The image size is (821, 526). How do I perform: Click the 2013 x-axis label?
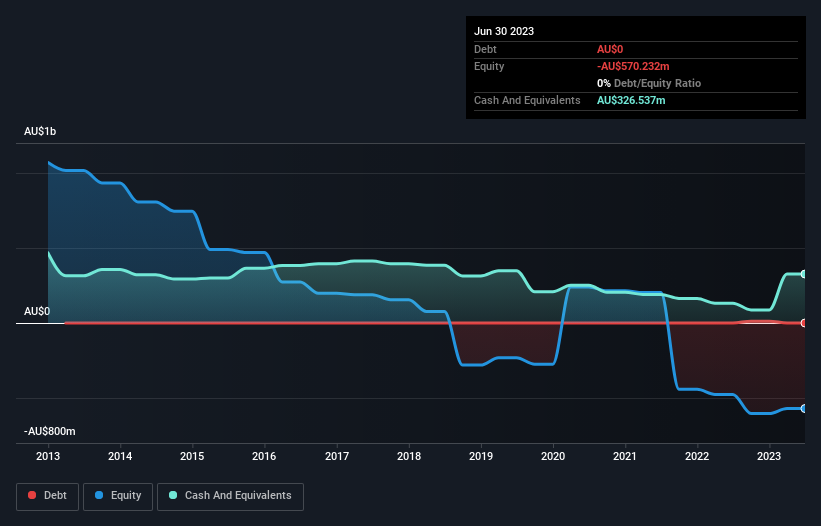click(48, 456)
